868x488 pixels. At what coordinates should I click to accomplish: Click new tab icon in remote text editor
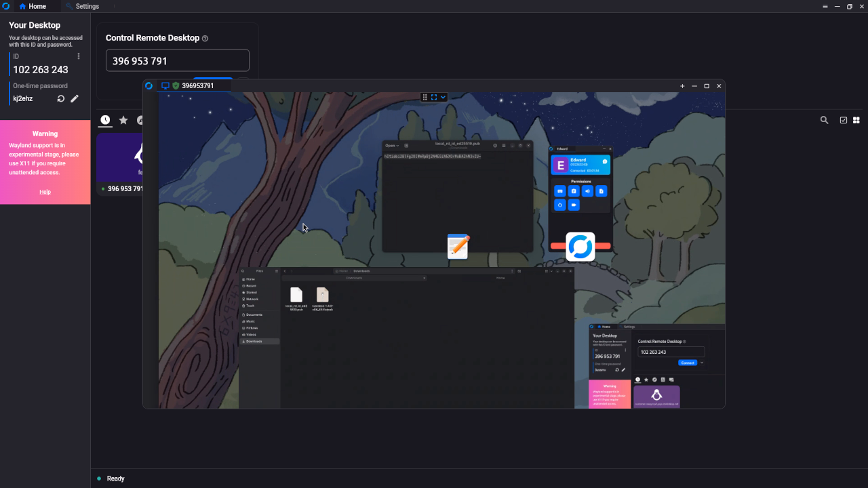[x=406, y=146]
